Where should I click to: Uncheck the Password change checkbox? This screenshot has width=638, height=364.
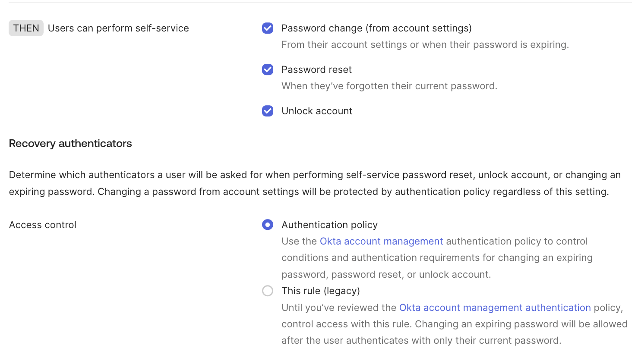point(268,28)
